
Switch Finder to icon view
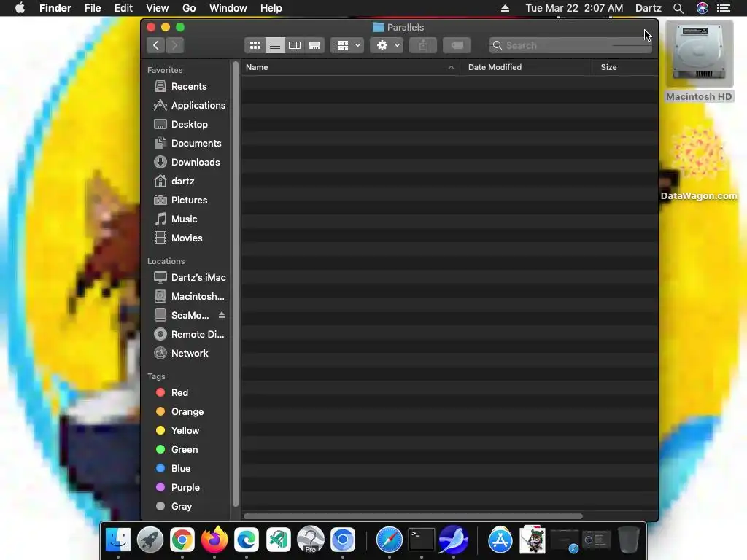click(255, 45)
